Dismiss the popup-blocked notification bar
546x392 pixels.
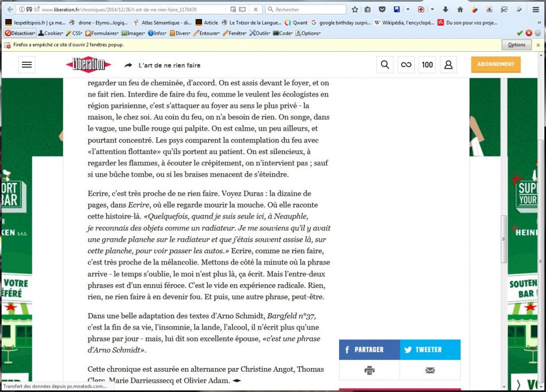[538, 45]
